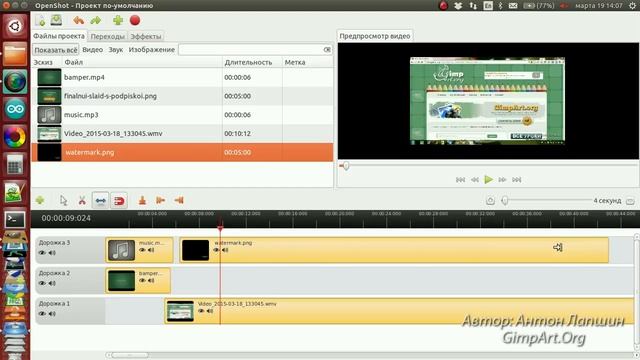Zoom out timeline with left zoom icon
This screenshot has width=640, height=360.
(x=490, y=200)
